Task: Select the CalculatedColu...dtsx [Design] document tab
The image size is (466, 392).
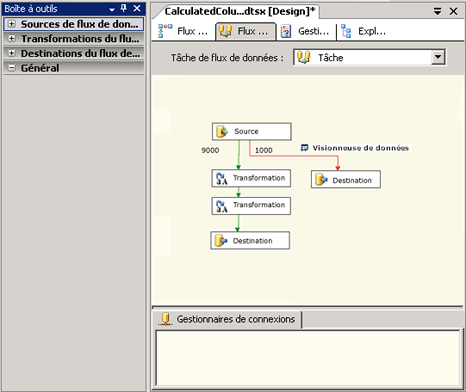Action: (x=239, y=11)
